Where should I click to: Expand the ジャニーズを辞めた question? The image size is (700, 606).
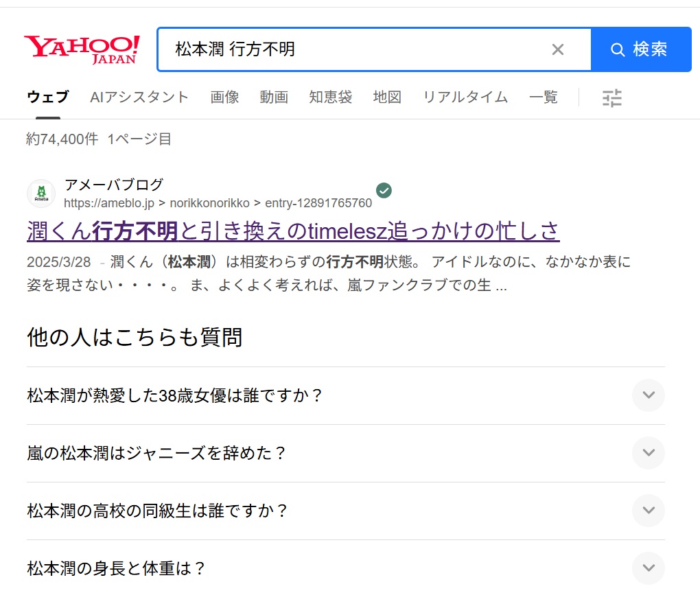pyautogui.click(x=648, y=453)
